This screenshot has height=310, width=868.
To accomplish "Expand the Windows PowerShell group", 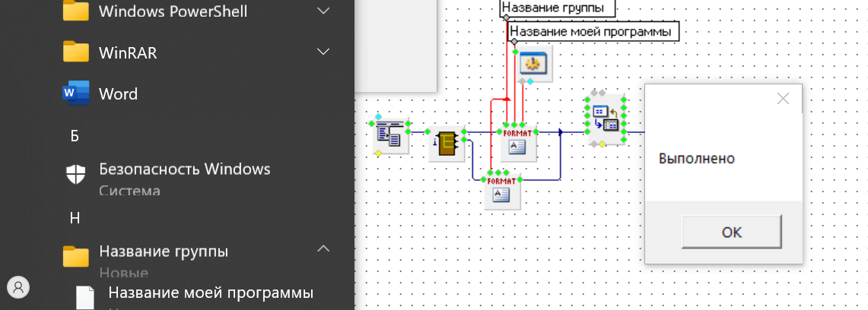I will point(323,11).
